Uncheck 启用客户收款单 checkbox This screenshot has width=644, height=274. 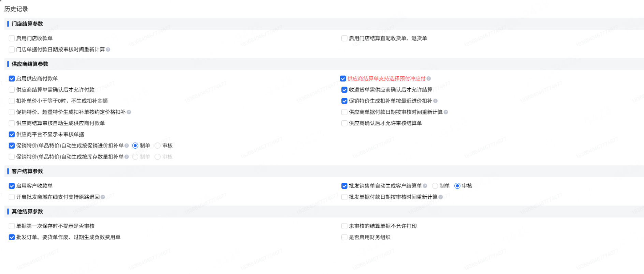point(12,186)
